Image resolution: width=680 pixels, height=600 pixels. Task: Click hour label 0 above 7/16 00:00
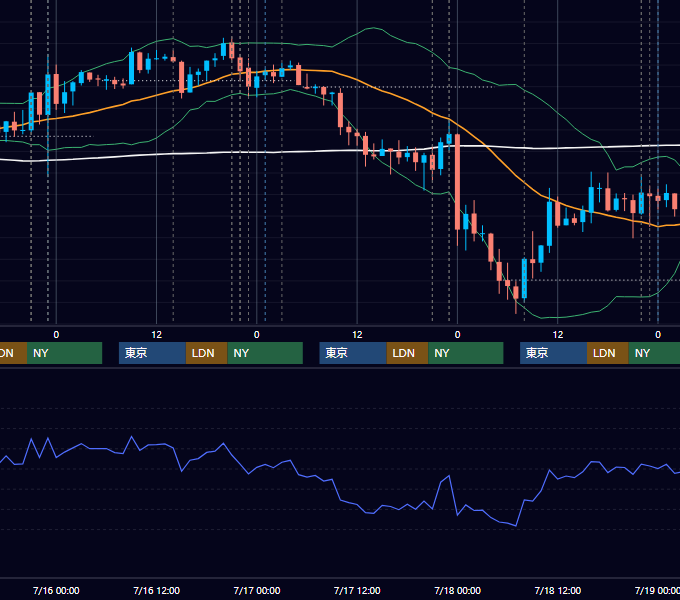click(56, 335)
